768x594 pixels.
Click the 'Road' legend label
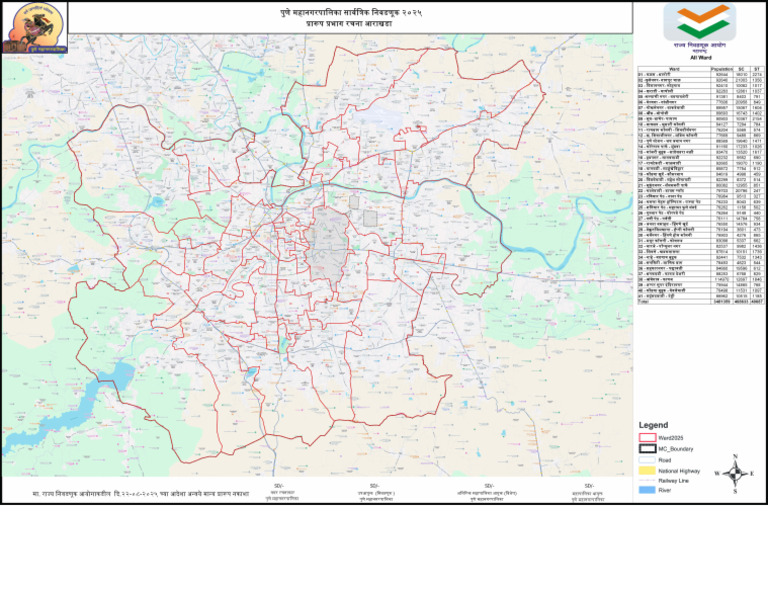pos(665,460)
